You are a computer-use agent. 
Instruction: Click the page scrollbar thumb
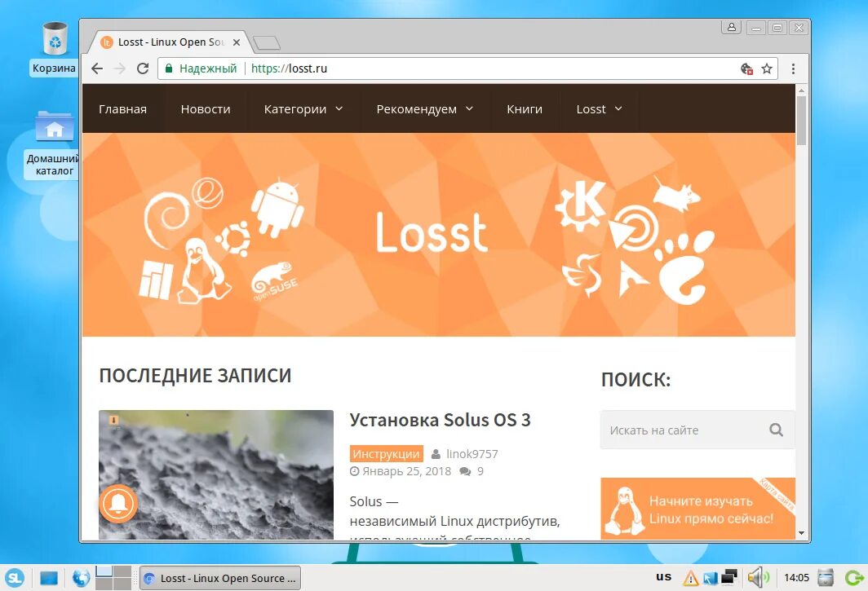coord(802,120)
